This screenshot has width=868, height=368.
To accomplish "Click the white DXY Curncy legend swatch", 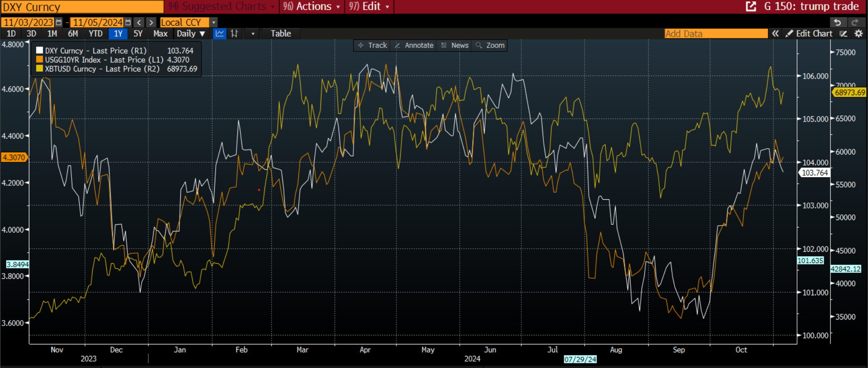I will click(x=40, y=51).
